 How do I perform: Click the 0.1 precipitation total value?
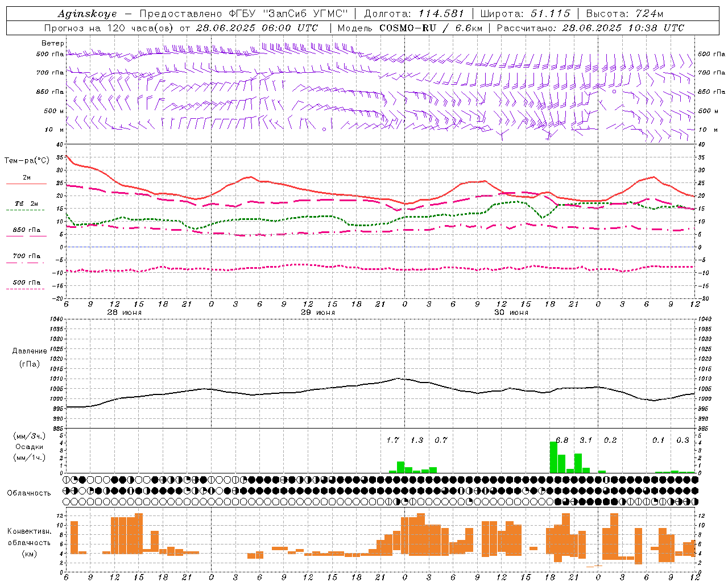click(658, 440)
